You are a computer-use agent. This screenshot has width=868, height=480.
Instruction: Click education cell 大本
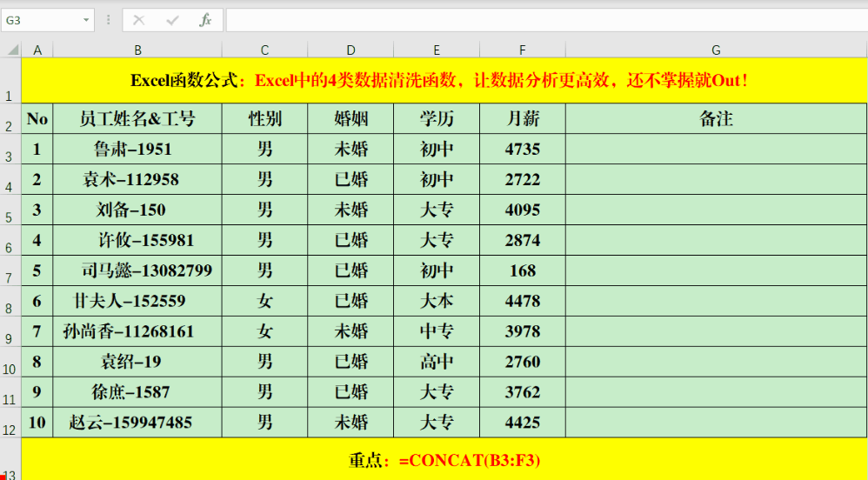click(437, 301)
